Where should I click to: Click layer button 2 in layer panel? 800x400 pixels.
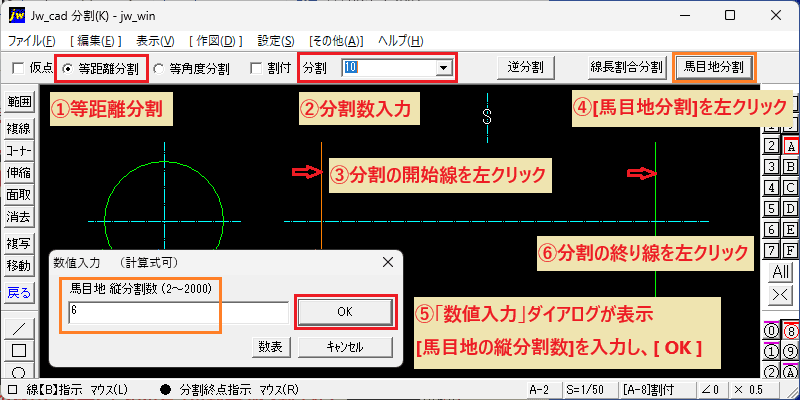pos(772,146)
